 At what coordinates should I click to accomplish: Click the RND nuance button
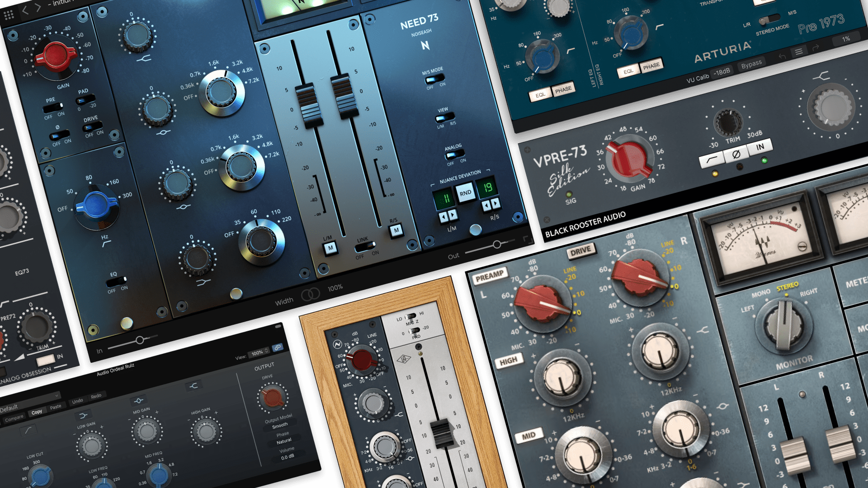[466, 193]
